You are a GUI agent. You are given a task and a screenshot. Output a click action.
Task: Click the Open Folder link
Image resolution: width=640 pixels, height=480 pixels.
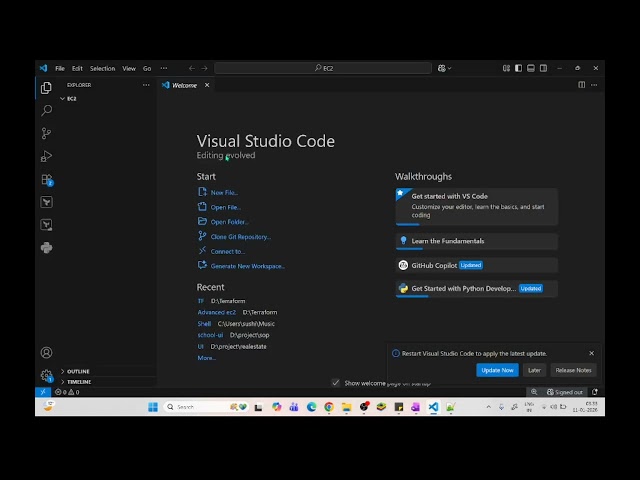click(229, 222)
